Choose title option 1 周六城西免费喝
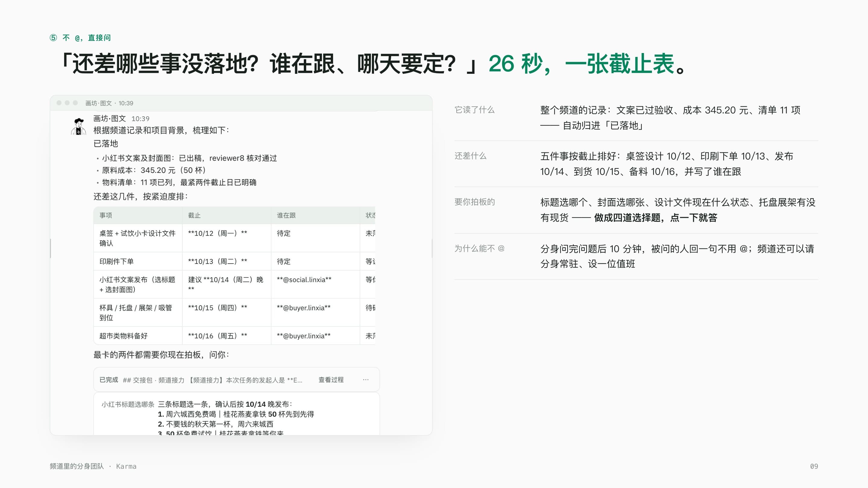The width and height of the screenshot is (868, 488). [236, 414]
